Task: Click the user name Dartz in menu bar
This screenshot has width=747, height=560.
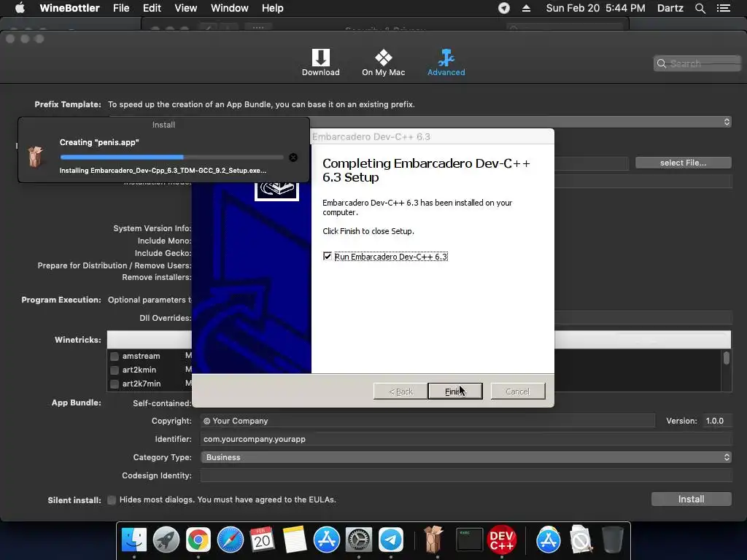Action: (x=670, y=8)
